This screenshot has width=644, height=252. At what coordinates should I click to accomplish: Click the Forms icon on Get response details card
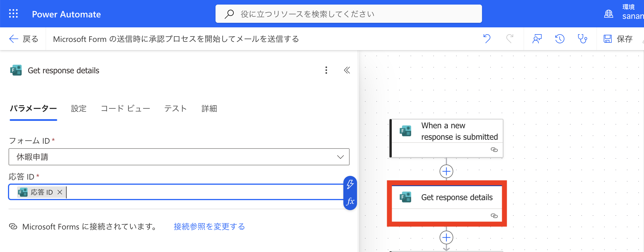point(405,197)
